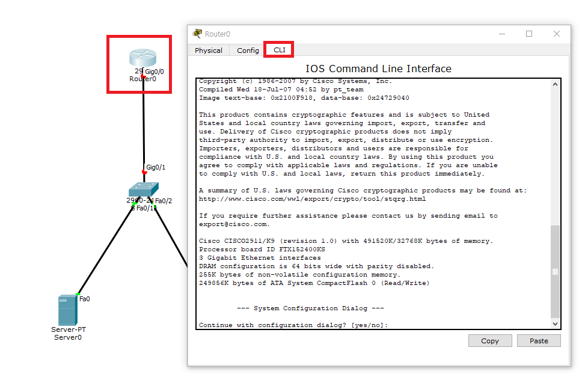Switch to the Physical tab

[209, 50]
